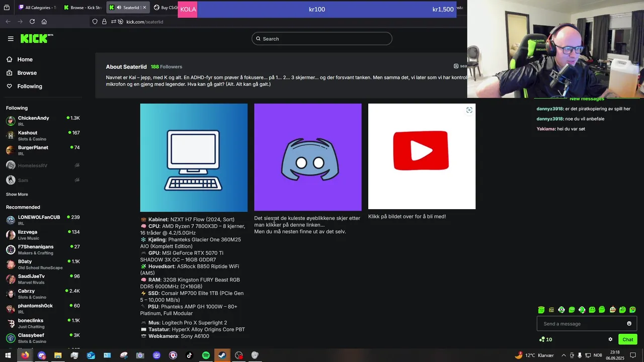Open TikTok from the taskbar
The height and width of the screenshot is (362, 644).
click(x=189, y=355)
